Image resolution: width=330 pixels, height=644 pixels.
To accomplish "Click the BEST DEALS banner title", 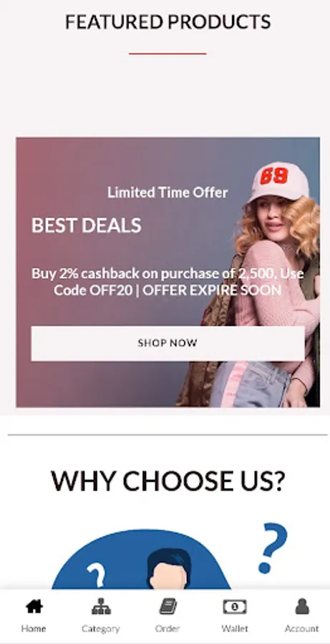I will pyautogui.click(x=87, y=225).
